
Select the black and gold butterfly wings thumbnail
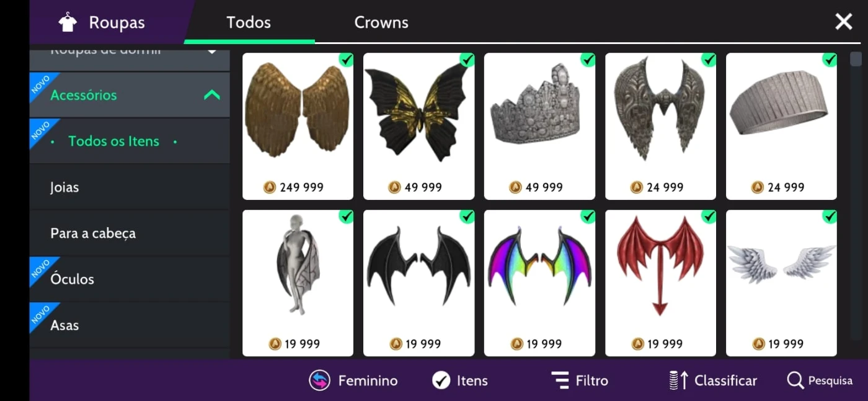click(418, 113)
